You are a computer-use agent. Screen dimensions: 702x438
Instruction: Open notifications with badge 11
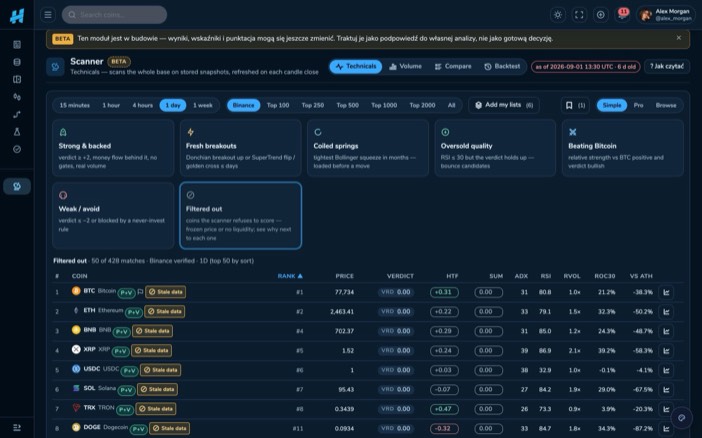point(622,15)
